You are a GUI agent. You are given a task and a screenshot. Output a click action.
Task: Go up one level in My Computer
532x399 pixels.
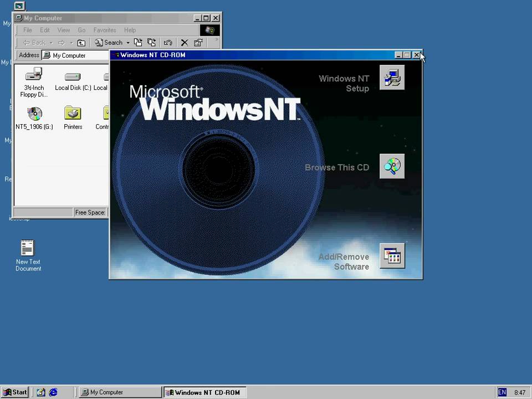tap(81, 43)
